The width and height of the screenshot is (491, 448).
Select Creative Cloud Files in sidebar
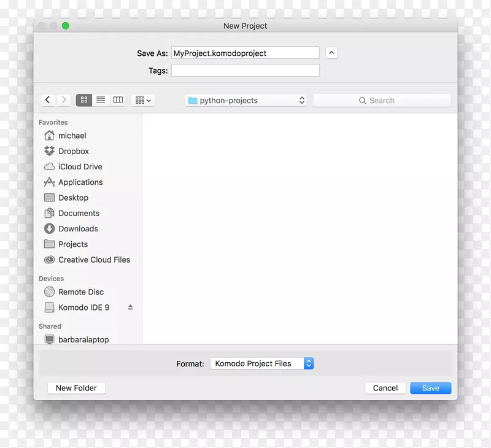pyautogui.click(x=88, y=260)
